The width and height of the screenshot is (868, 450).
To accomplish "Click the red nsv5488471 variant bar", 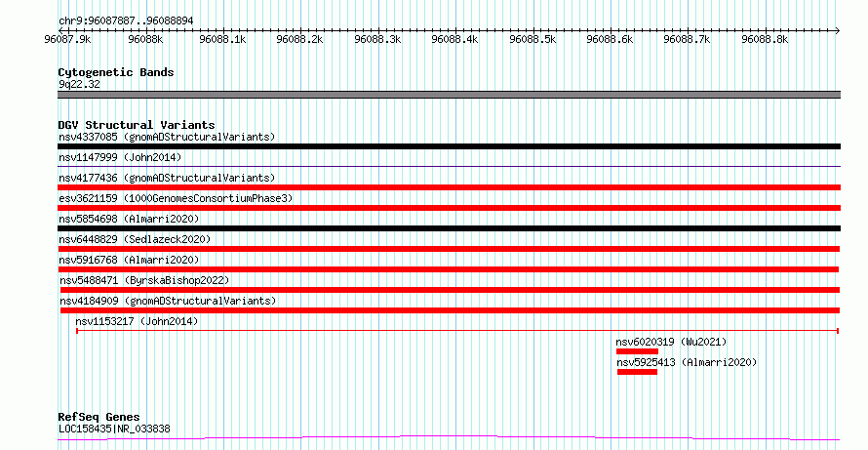I will 450,290.
